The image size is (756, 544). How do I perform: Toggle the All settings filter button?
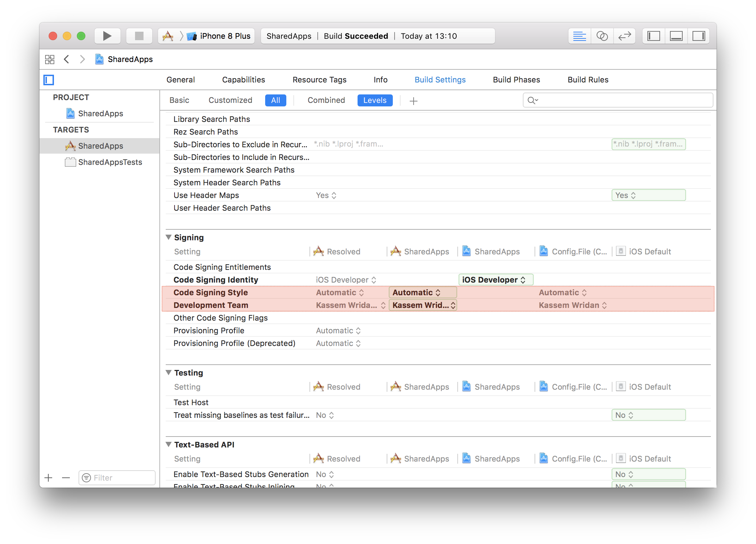click(x=275, y=100)
